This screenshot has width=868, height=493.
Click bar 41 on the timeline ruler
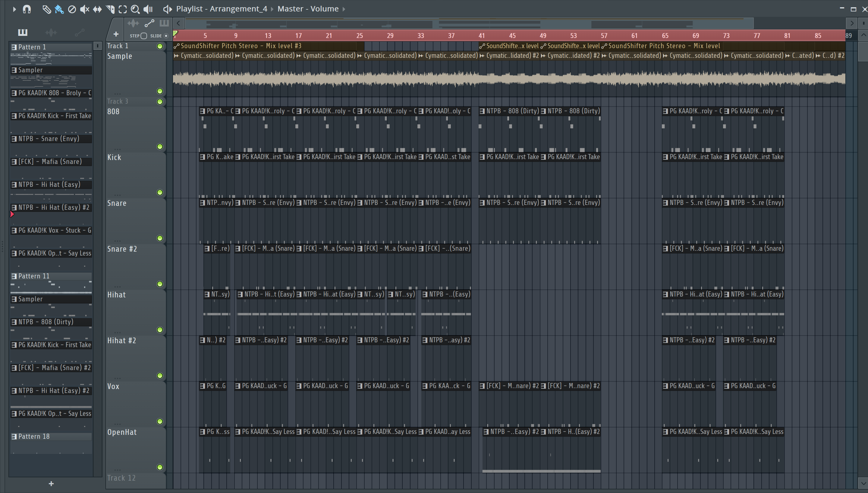(x=481, y=36)
